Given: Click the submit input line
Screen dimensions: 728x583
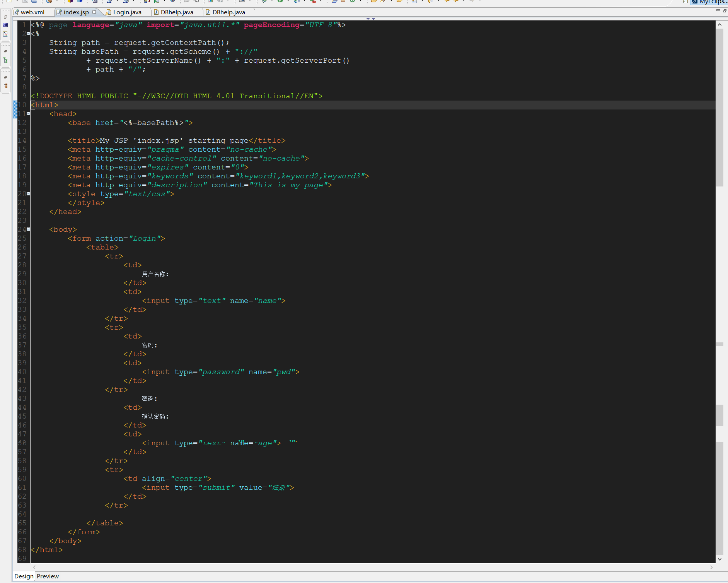Looking at the screenshot, I should tap(218, 487).
